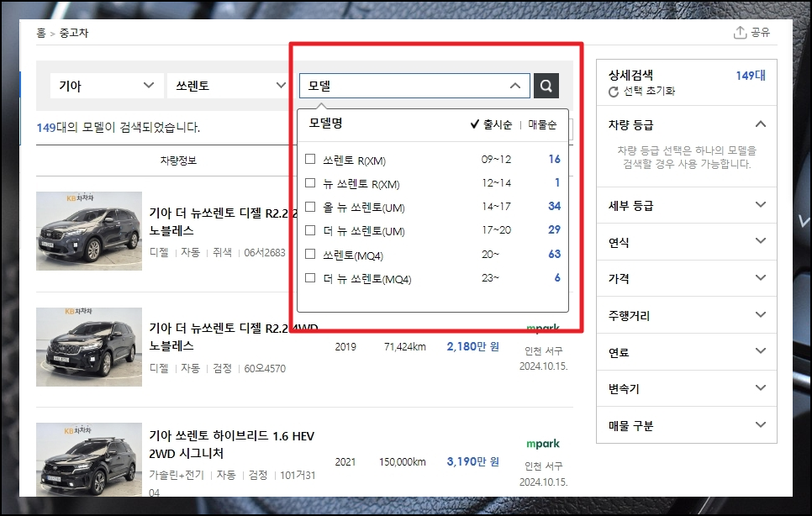Collapse the 모델 dropdown
The width and height of the screenshot is (812, 516).
[414, 86]
